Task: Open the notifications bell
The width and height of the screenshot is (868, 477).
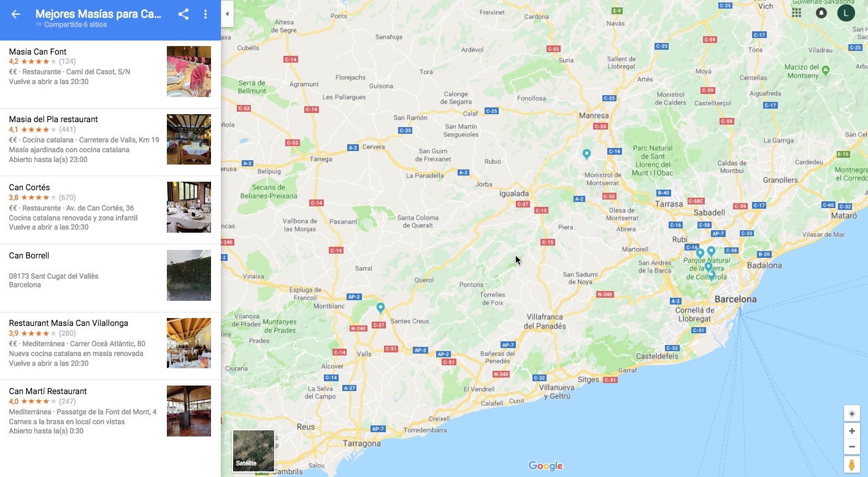Action: [x=821, y=13]
